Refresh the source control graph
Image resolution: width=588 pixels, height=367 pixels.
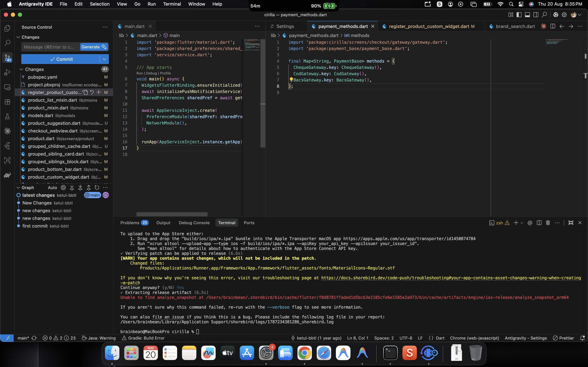point(97,188)
